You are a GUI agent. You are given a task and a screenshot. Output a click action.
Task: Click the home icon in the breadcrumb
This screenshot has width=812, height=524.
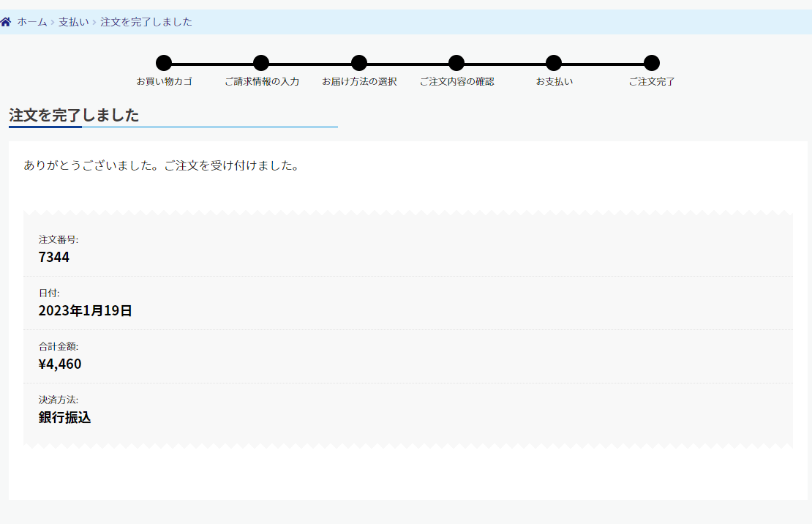[6, 22]
